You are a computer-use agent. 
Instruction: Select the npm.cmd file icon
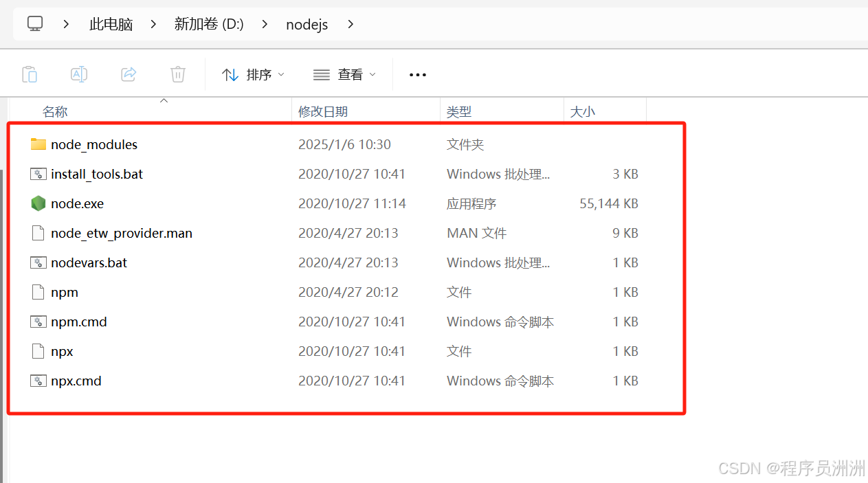pos(38,322)
